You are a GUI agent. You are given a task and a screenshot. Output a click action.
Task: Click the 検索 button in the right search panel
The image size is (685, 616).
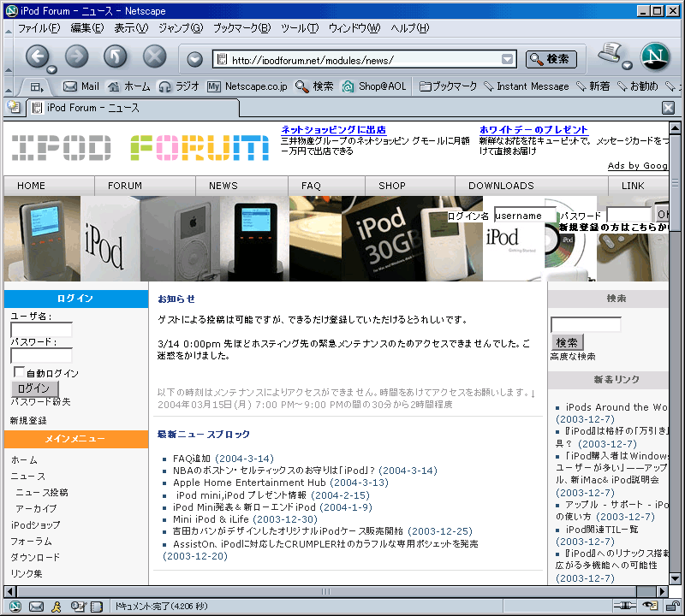567,342
